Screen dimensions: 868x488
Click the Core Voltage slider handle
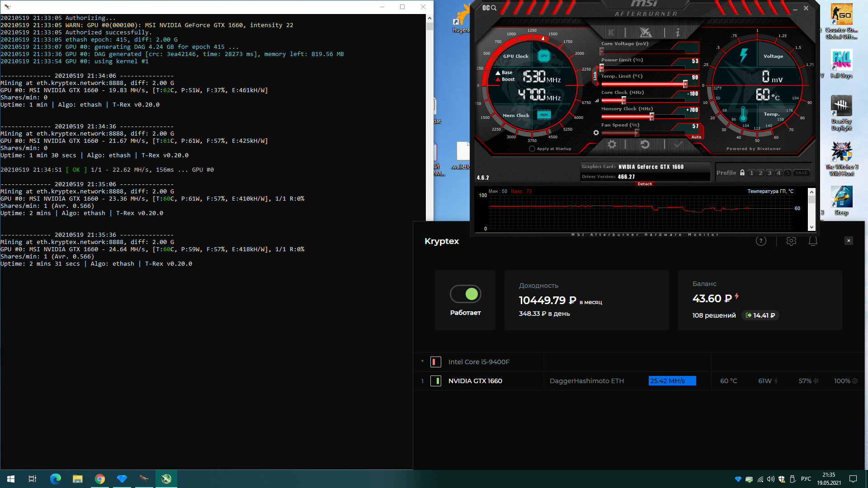point(602,52)
